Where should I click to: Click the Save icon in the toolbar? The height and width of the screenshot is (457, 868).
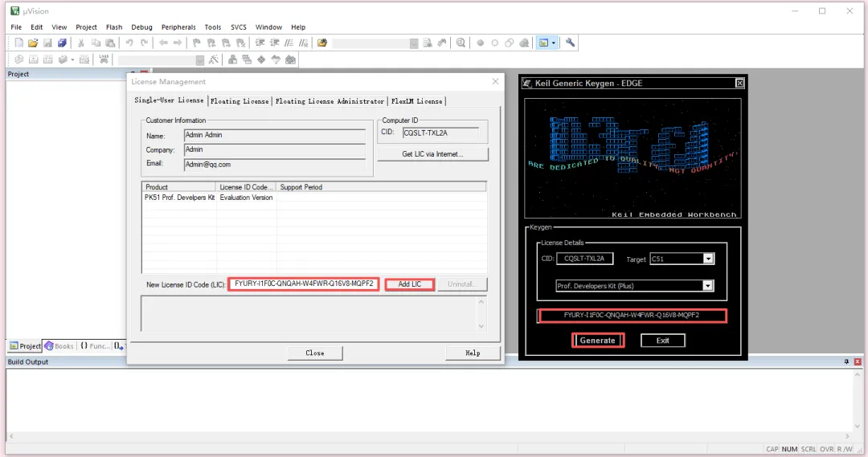tap(47, 43)
